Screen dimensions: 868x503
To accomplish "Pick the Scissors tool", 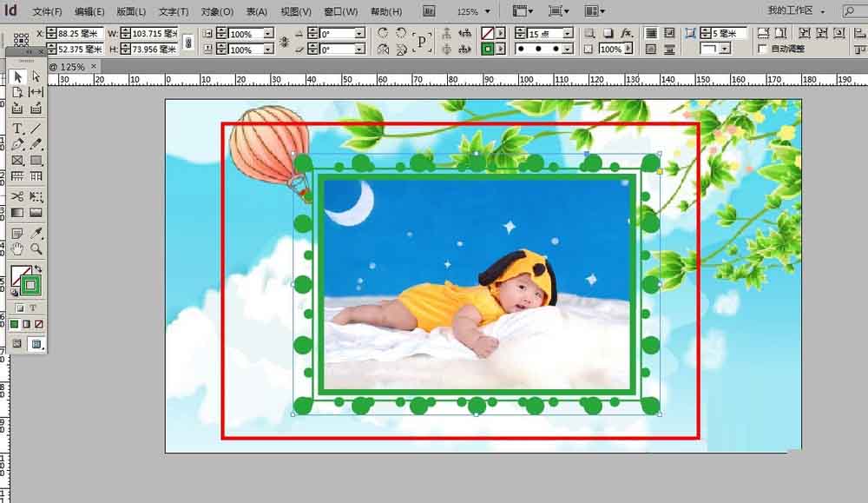I will (x=17, y=196).
